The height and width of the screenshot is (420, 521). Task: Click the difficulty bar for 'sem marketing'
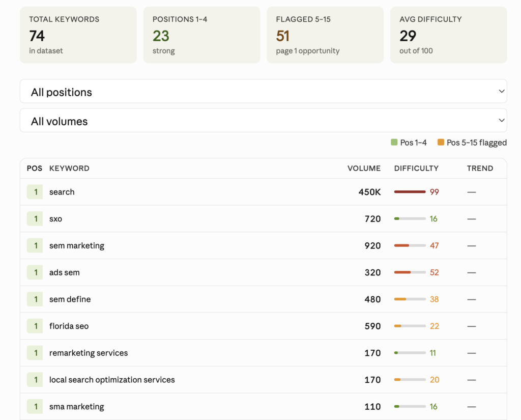click(410, 246)
